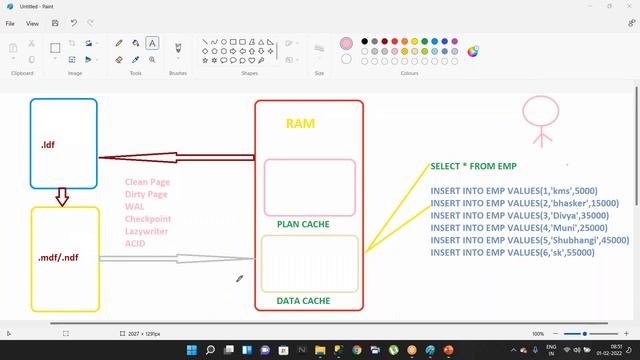Click the share icon in the title area
This screenshot has width=640, height=360.
(x=631, y=23)
